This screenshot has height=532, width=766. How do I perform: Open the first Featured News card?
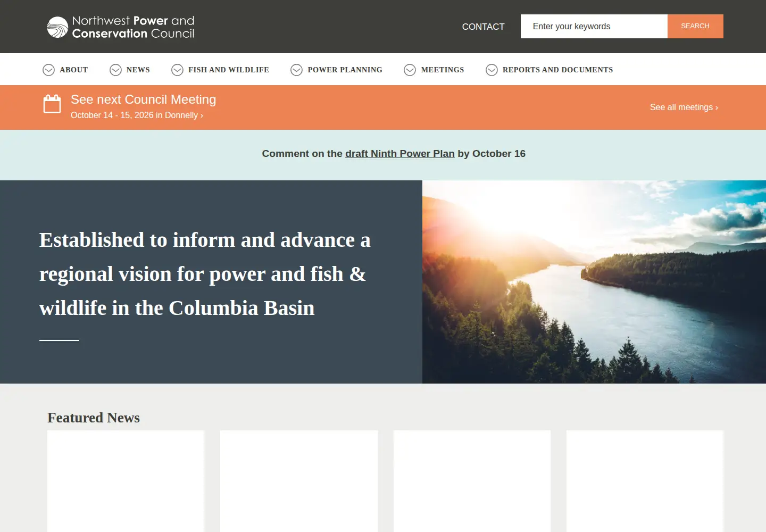point(126,481)
